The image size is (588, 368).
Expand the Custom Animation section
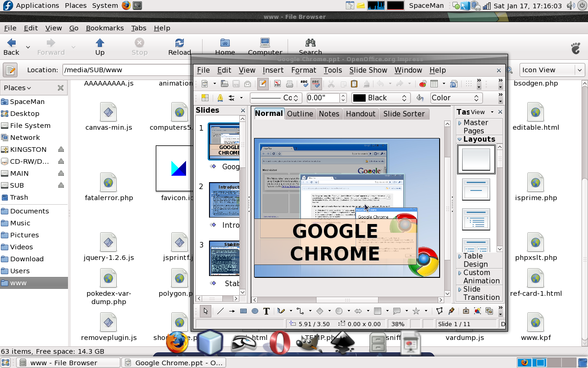click(x=479, y=276)
